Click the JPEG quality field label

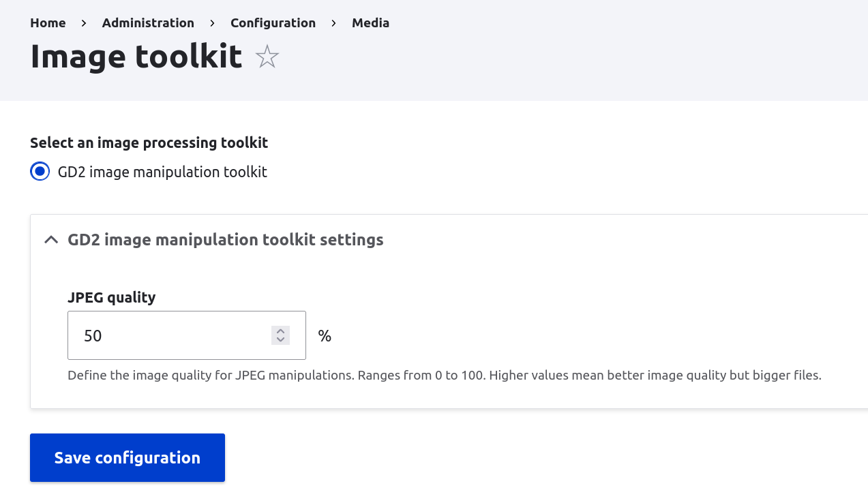pos(112,297)
